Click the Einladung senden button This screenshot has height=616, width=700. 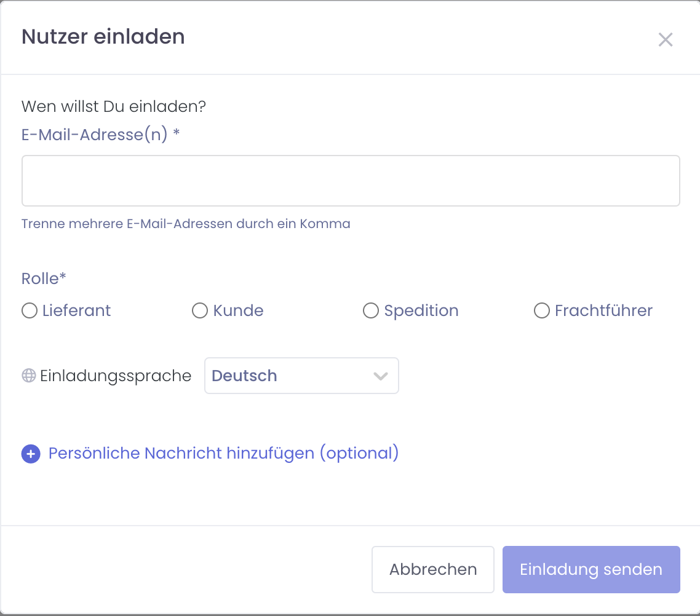(x=591, y=569)
